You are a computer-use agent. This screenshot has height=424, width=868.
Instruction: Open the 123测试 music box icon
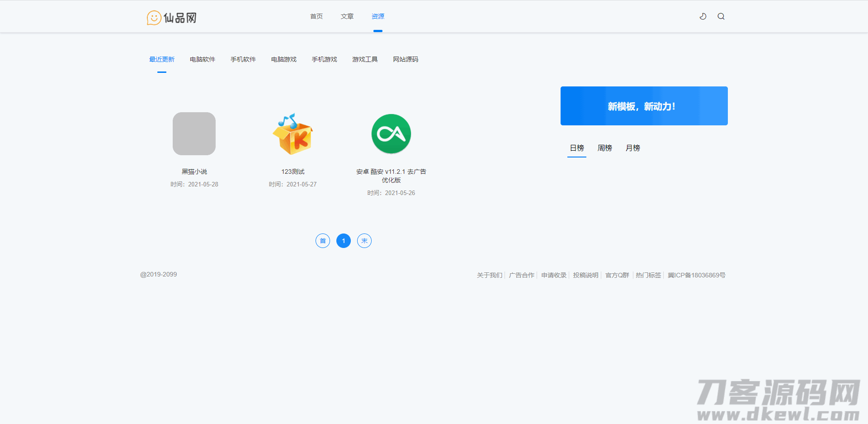coord(293,134)
